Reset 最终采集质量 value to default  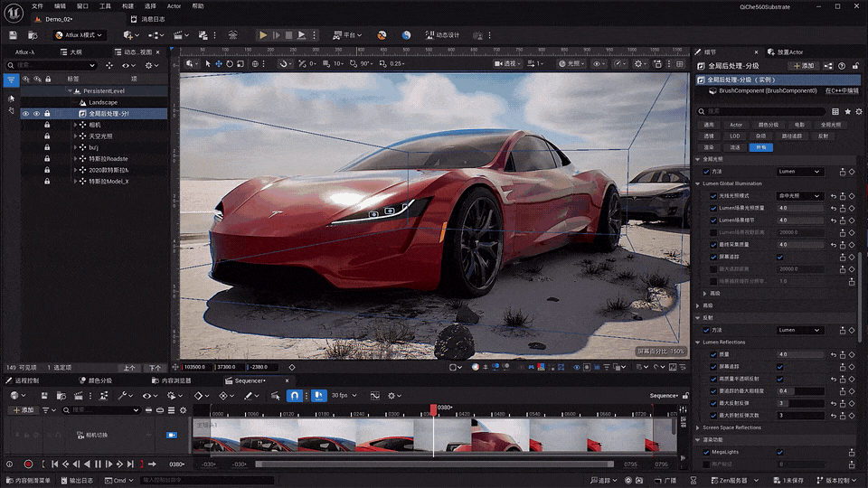833,245
